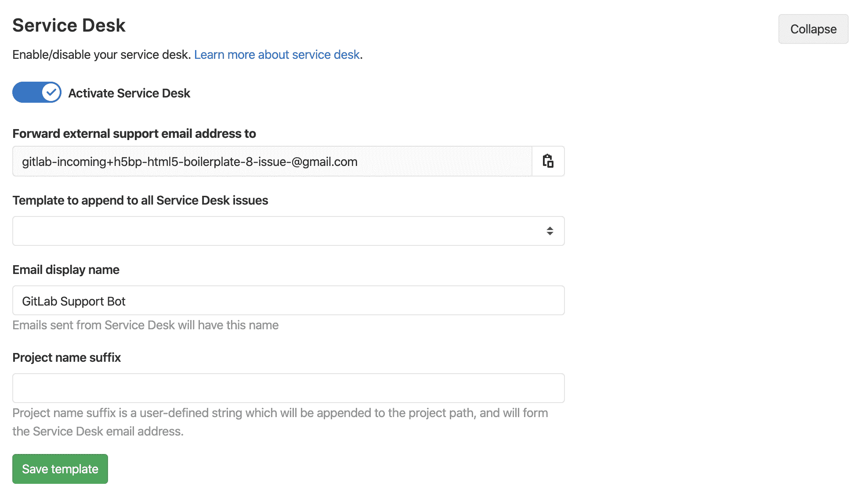The image size is (868, 497).
Task: Open the template dropdown for Service Desk issues
Action: point(288,230)
